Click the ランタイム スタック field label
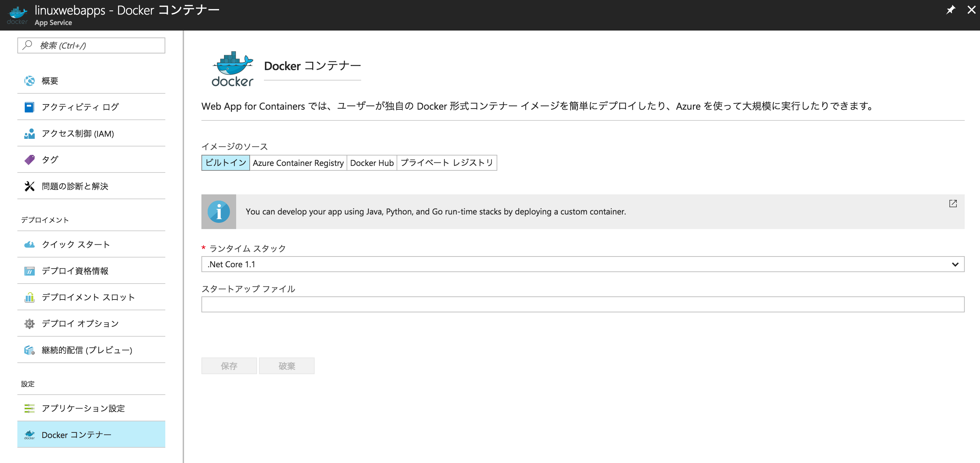 248,249
